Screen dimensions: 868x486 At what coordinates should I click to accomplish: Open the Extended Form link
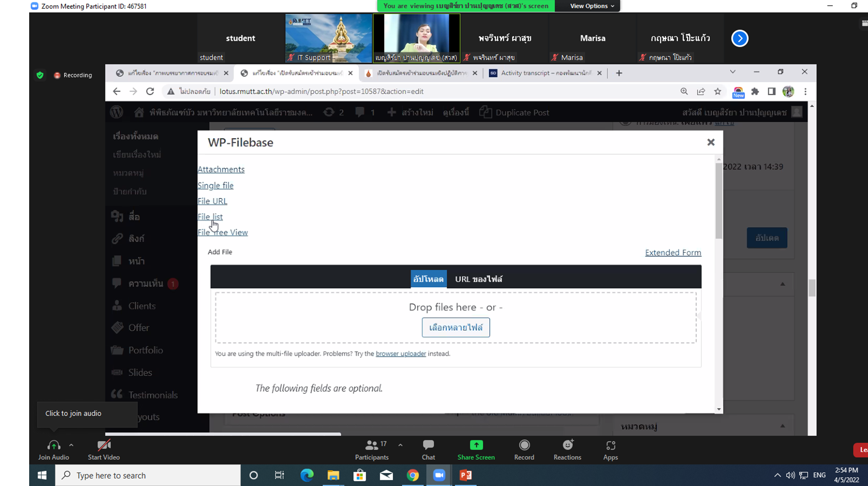pos(673,253)
